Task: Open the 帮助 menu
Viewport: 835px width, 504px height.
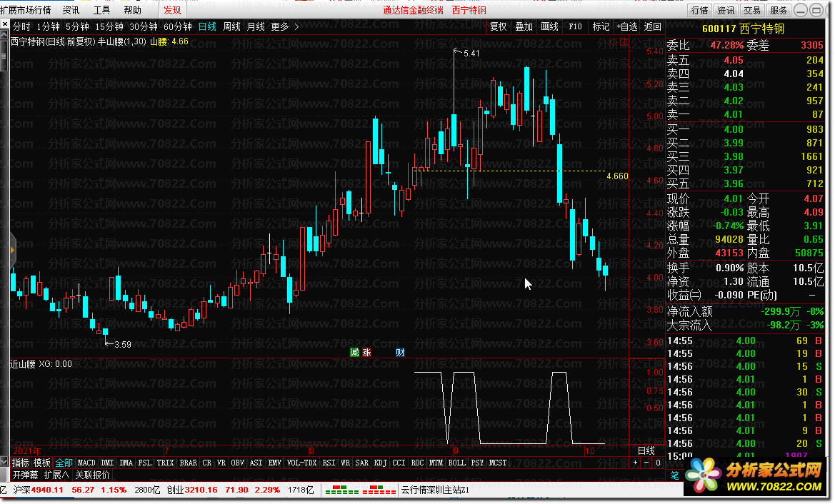Action: point(133,10)
